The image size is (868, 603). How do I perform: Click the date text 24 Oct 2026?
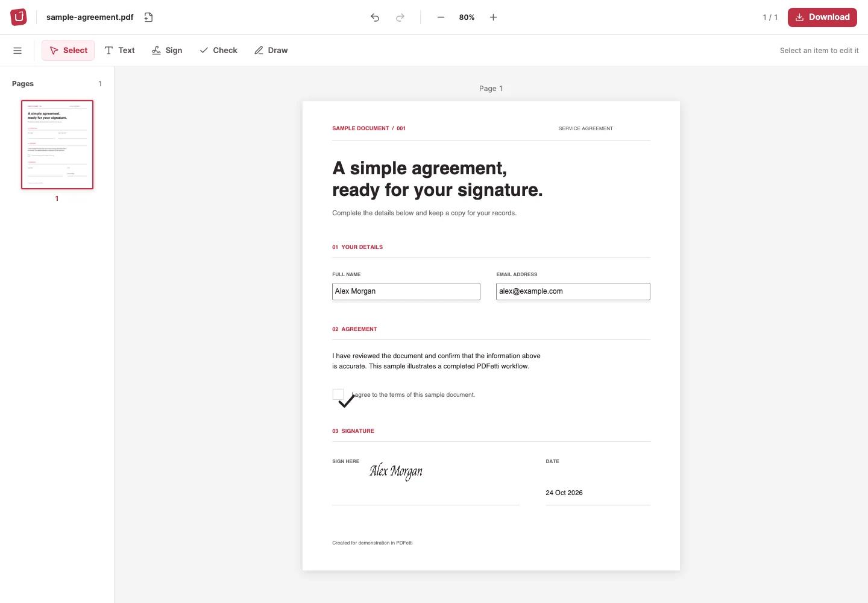pyautogui.click(x=564, y=493)
